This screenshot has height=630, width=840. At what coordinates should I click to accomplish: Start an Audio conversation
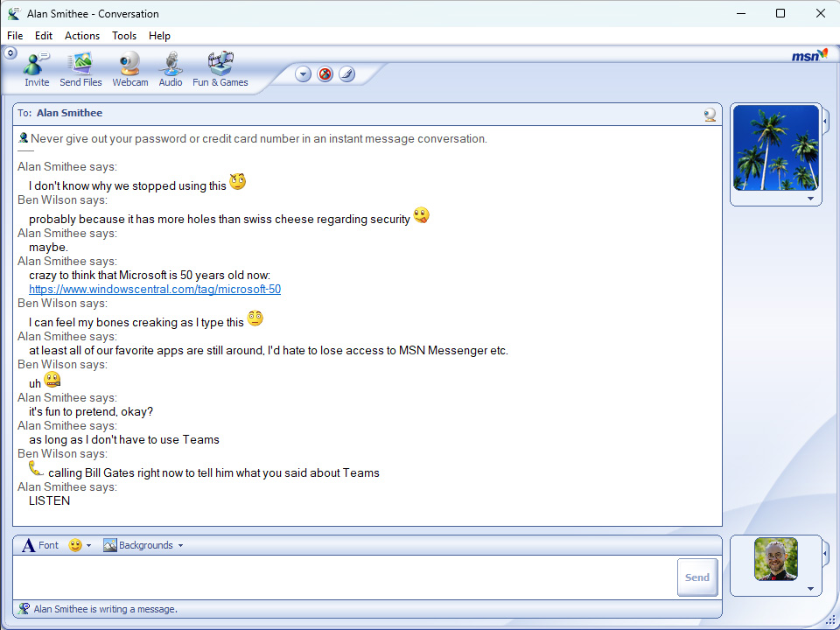(171, 69)
